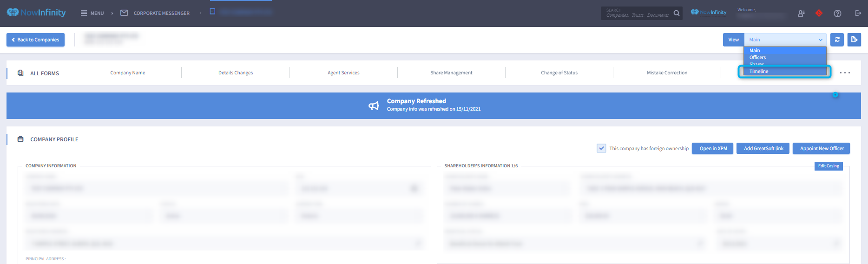Click Back to Companies button
Image resolution: width=868 pixels, height=264 pixels.
pos(35,40)
